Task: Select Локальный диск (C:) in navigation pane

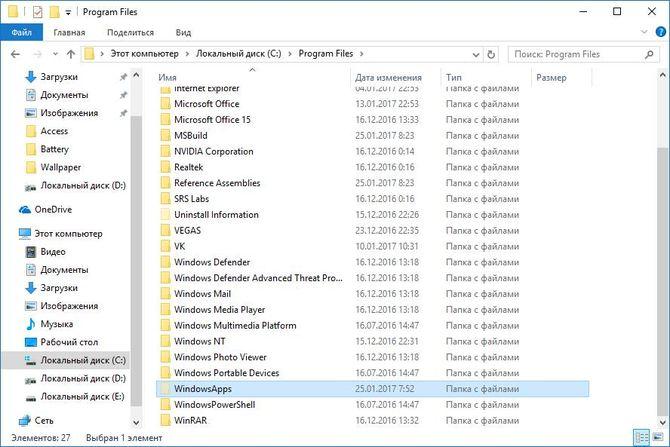Action: click(x=83, y=360)
